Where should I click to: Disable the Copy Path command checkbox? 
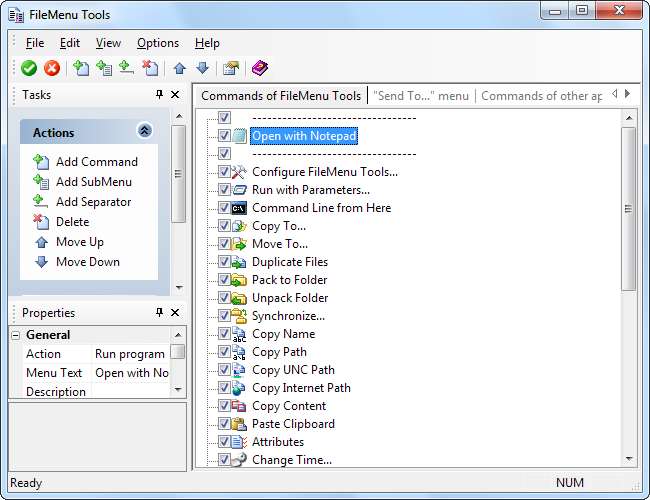coord(224,352)
